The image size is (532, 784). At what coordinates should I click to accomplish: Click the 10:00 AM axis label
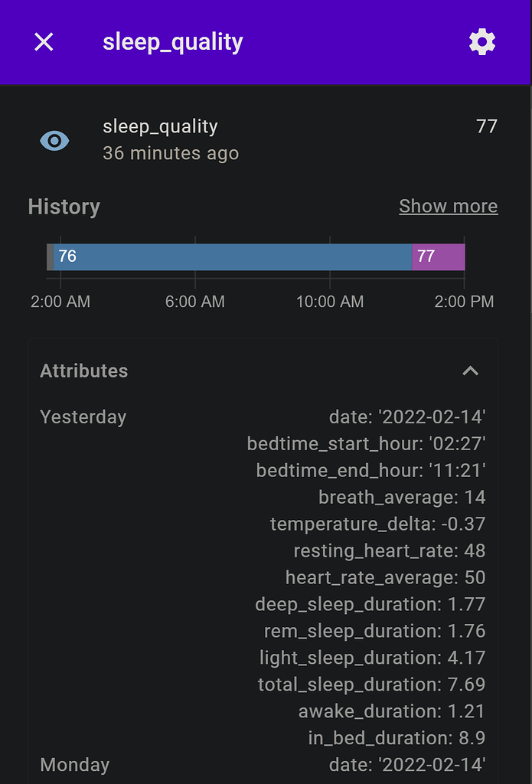tap(330, 302)
